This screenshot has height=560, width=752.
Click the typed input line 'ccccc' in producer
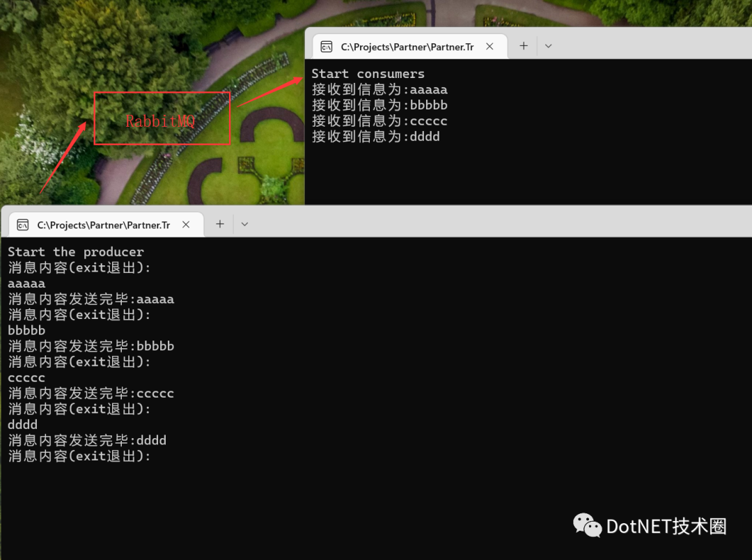26,378
